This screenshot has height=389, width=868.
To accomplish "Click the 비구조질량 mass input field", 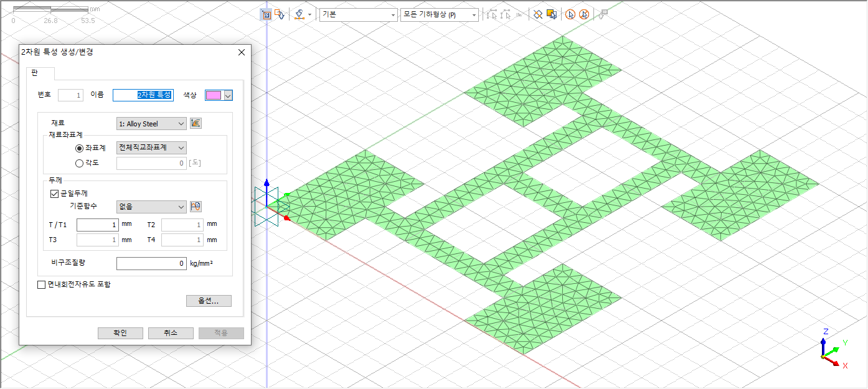I will coord(151,263).
